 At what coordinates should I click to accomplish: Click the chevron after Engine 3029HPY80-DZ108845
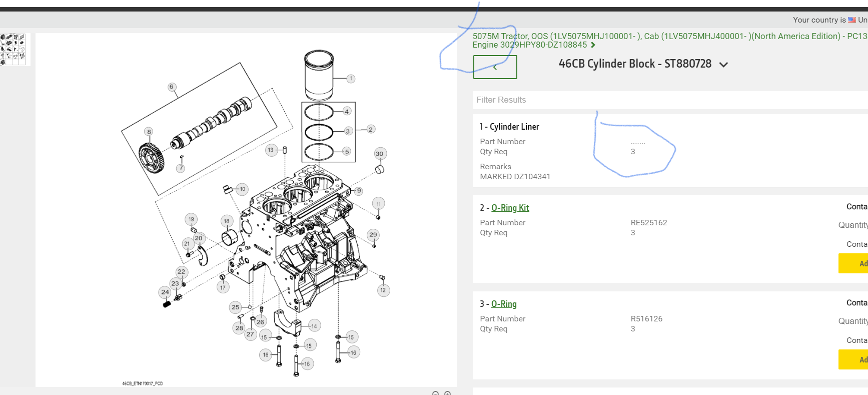(593, 45)
